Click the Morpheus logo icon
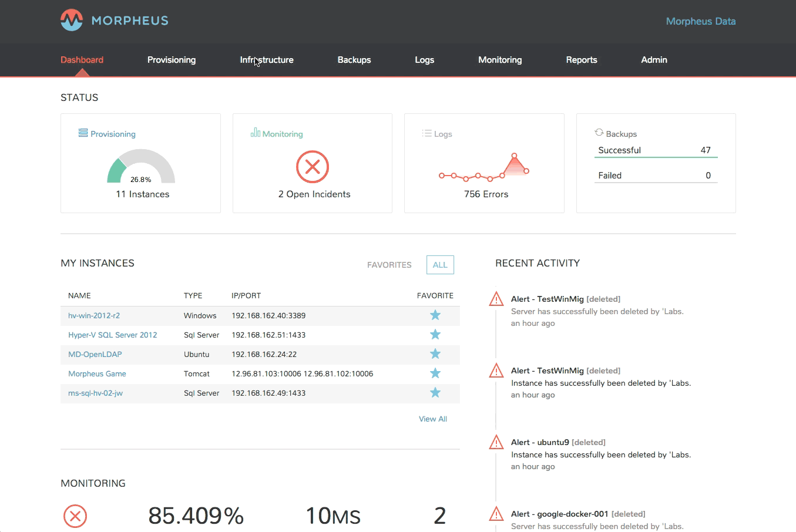Image resolution: width=796 pixels, height=532 pixels. (72, 20)
